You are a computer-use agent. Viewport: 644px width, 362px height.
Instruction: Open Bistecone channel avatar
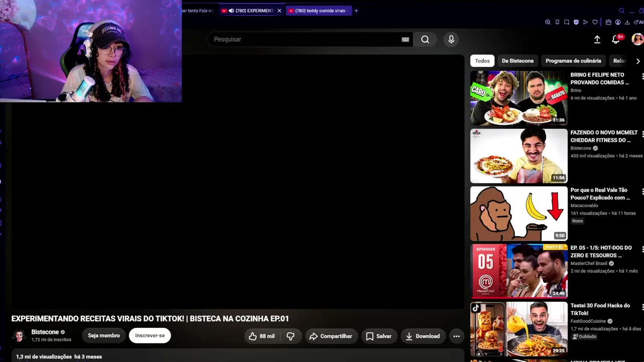pyautogui.click(x=19, y=336)
